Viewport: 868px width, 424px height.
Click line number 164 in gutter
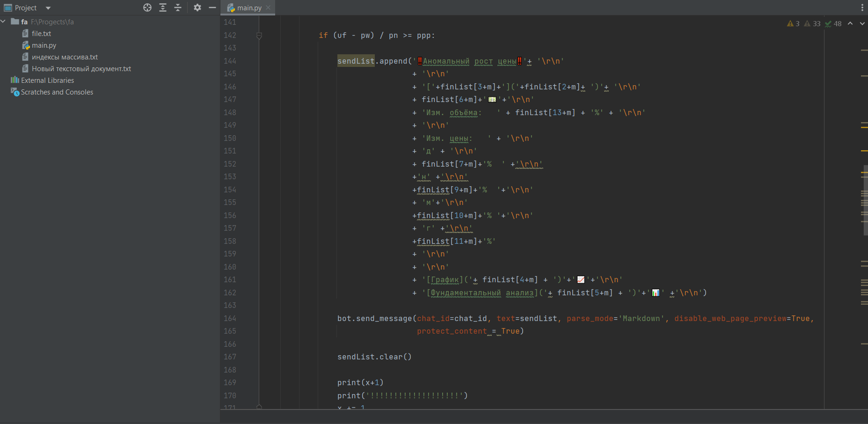[230, 318]
